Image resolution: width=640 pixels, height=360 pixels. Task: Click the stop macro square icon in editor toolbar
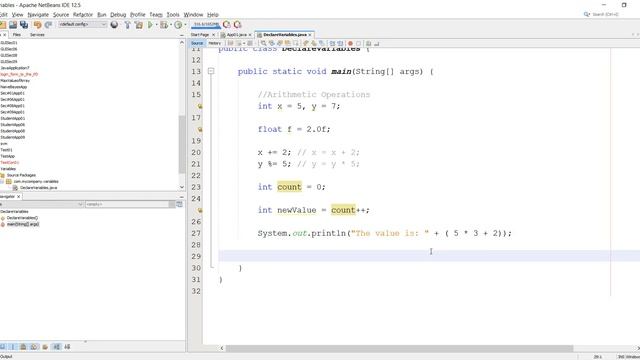point(359,43)
